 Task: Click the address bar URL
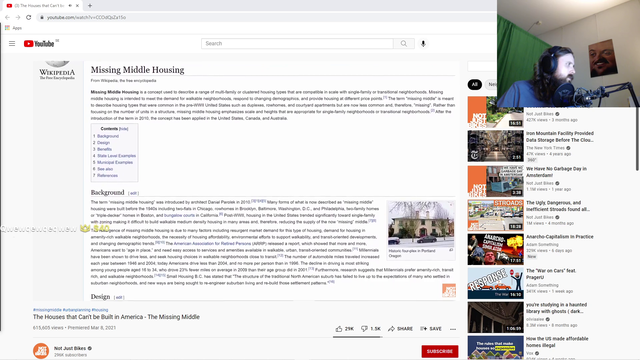click(86, 17)
